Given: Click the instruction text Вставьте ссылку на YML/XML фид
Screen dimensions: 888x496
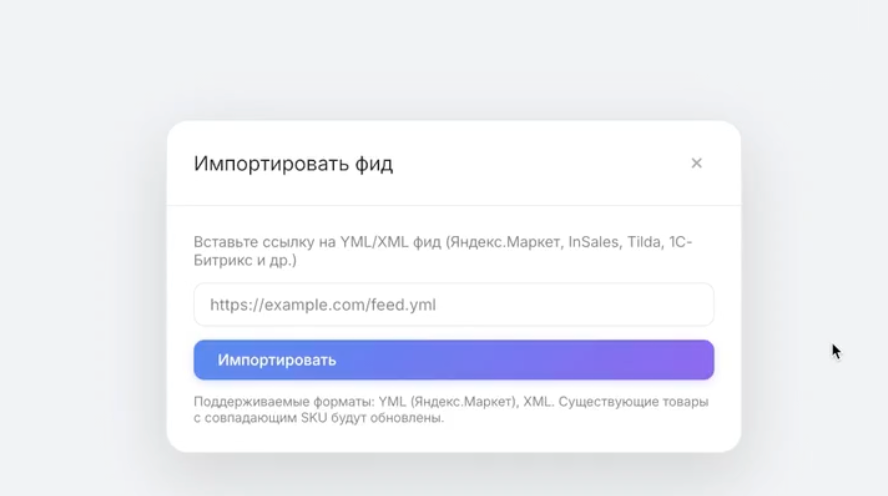Looking at the screenshot, I should (x=317, y=242).
